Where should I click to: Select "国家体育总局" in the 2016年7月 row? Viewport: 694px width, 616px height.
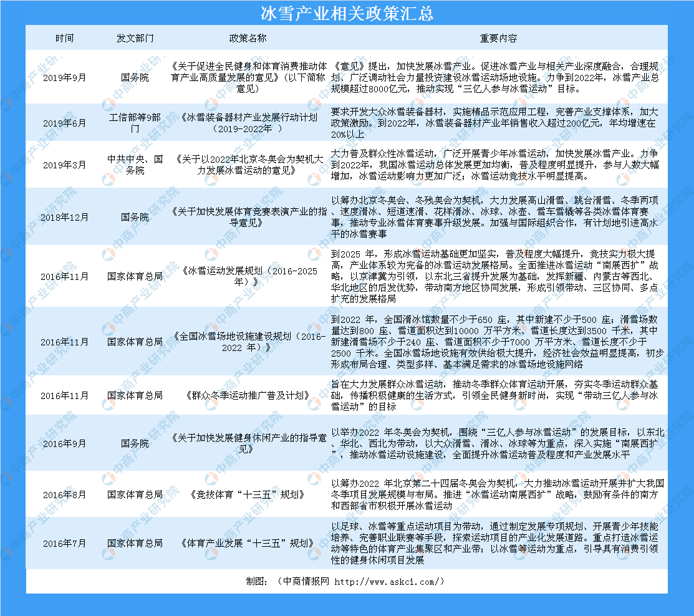pyautogui.click(x=135, y=544)
